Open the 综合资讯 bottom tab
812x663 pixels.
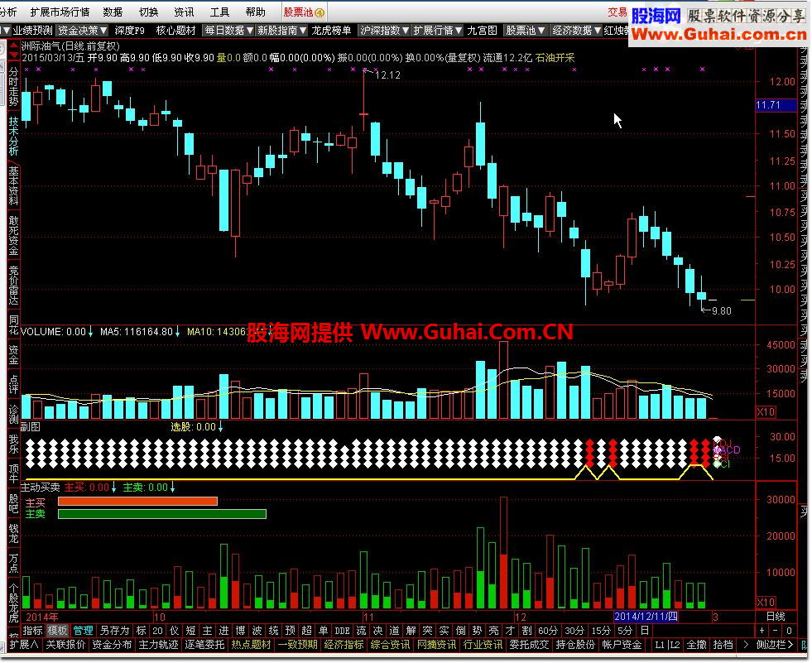point(390,644)
